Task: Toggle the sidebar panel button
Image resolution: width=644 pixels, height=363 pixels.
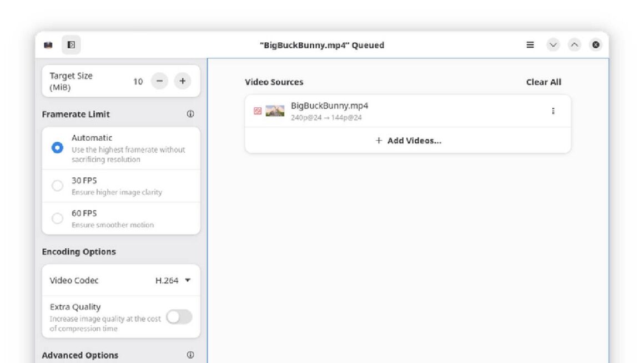Action: click(x=71, y=45)
